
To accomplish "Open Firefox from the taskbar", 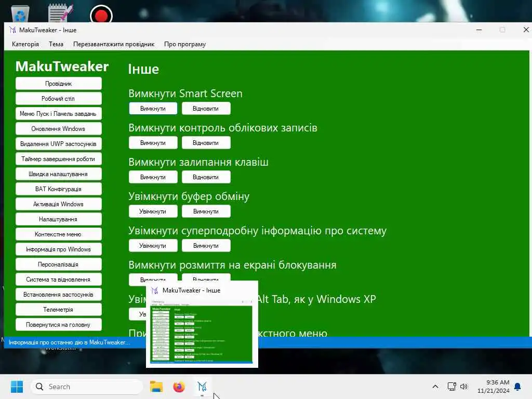I will [x=179, y=387].
